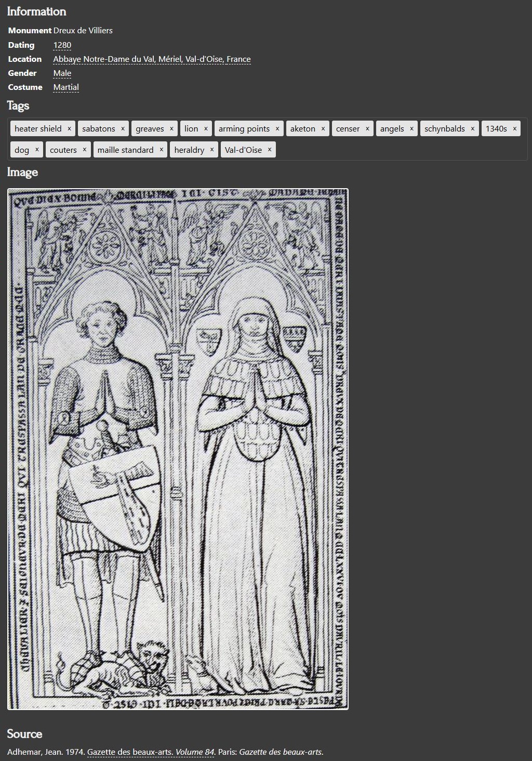
Task: Click the 'Gender' field label
Action: coord(22,73)
